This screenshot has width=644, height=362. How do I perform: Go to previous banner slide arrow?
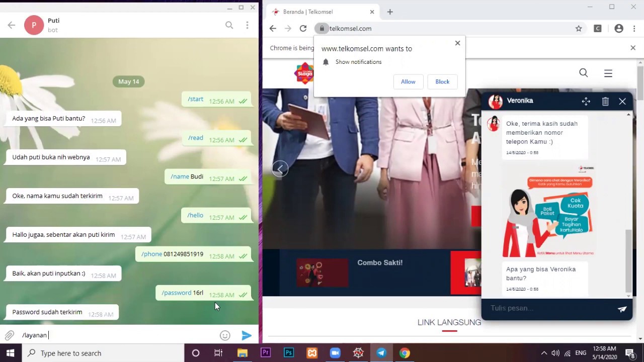tap(280, 169)
